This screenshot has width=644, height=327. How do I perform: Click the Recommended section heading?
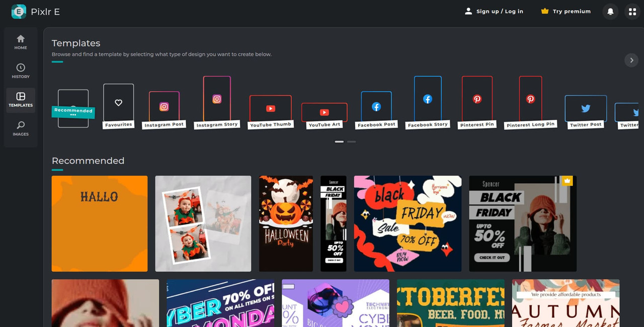click(88, 161)
